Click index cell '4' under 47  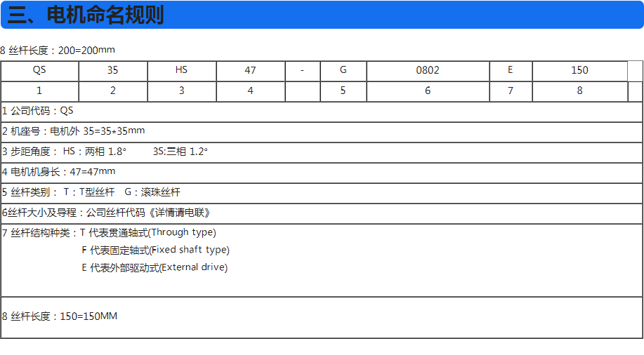coord(251,91)
